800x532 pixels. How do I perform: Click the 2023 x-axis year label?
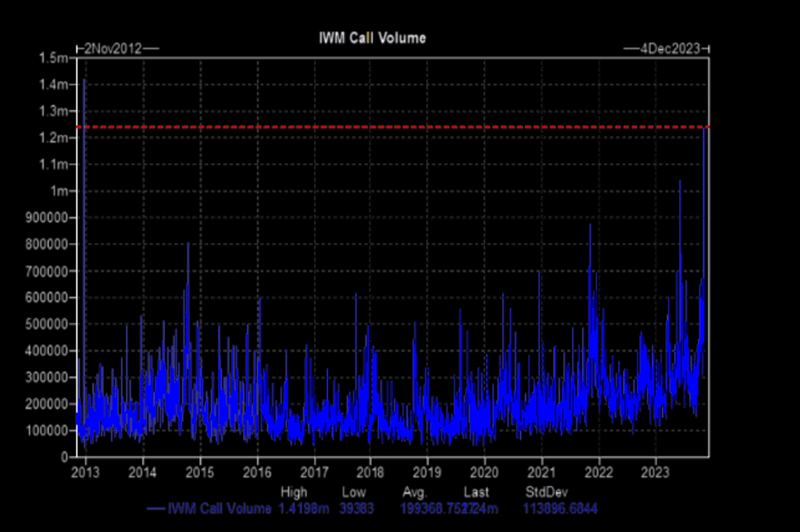coord(655,472)
